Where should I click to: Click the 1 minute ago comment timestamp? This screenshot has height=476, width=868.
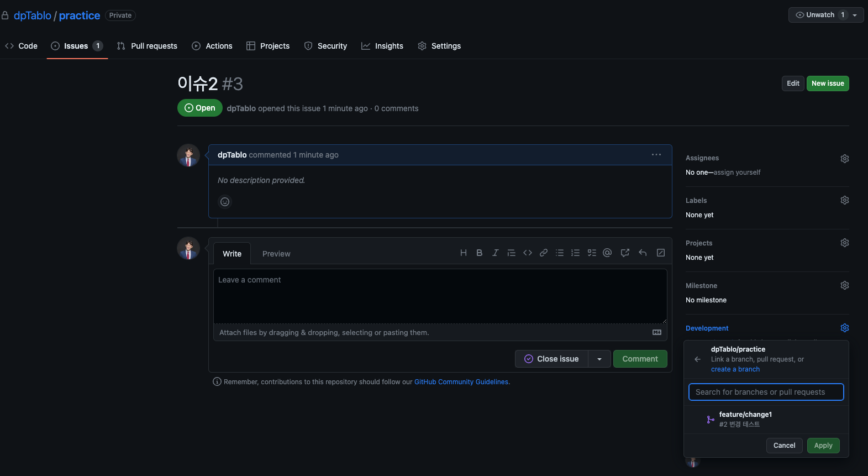pyautogui.click(x=316, y=155)
